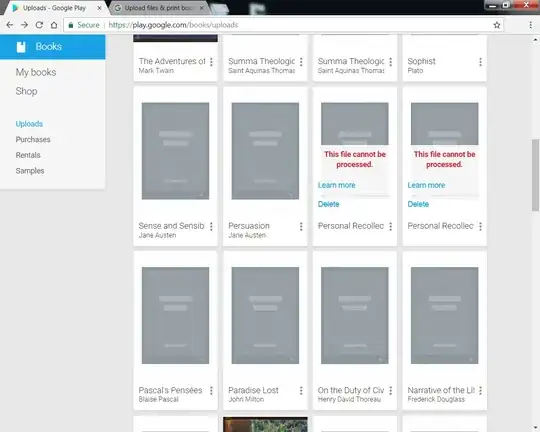The height and width of the screenshot is (432, 540).
Task: Click scrollbar down arrow
Action: [535, 427]
